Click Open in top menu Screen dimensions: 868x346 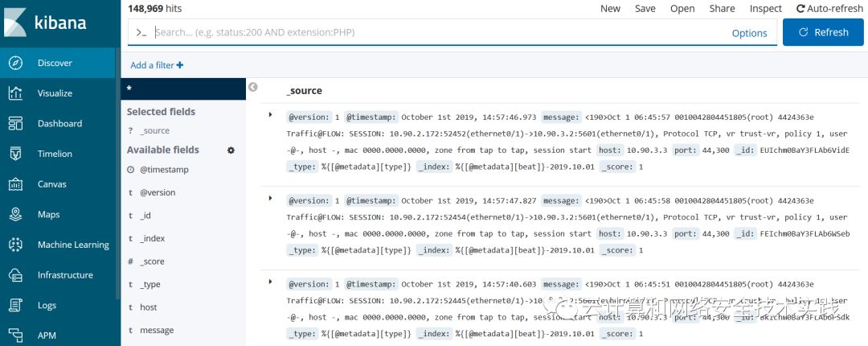pyautogui.click(x=682, y=8)
